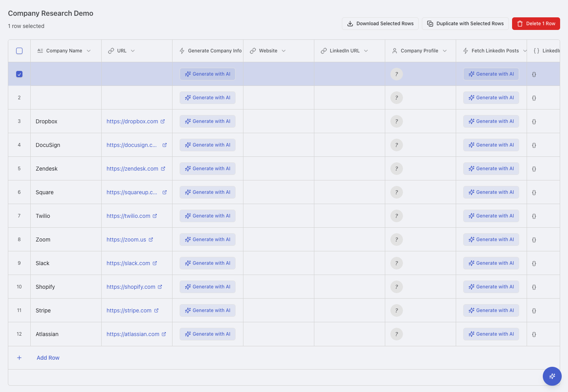Click Company Profile question mark in Slack row

click(397, 263)
